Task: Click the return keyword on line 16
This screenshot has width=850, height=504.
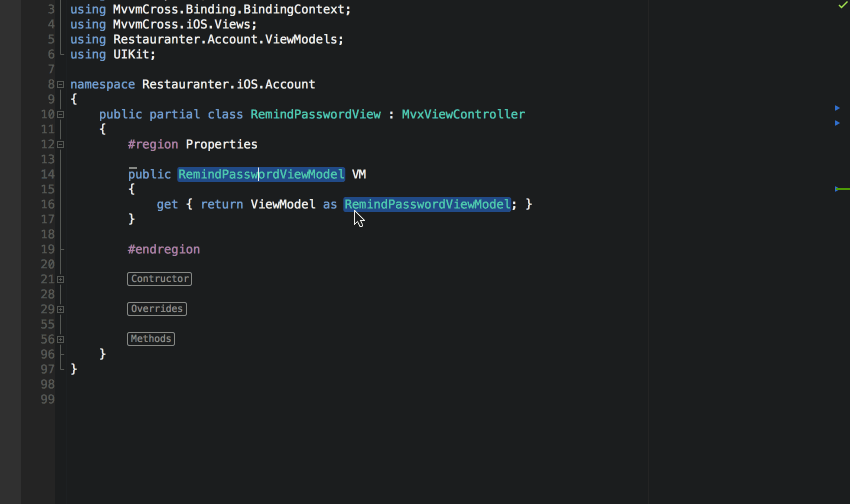Action: click(222, 204)
